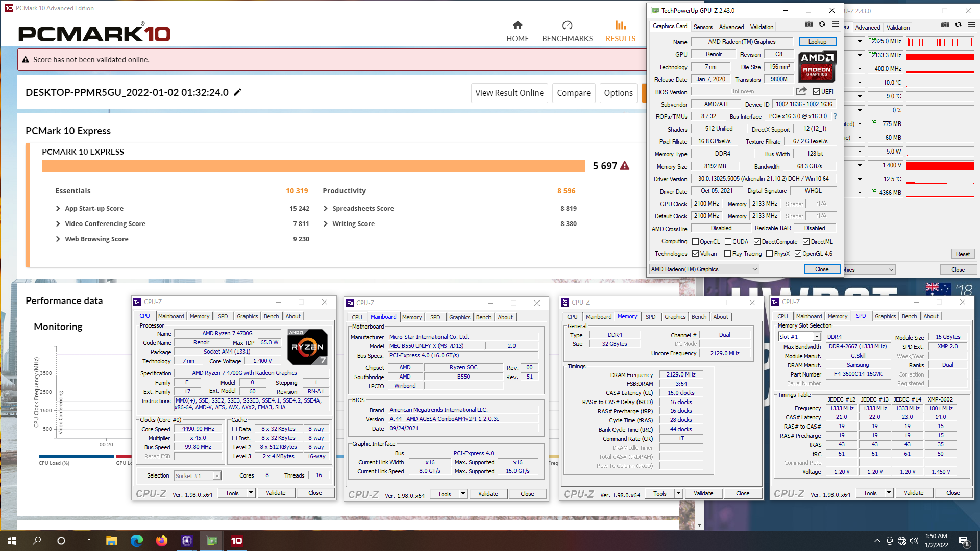Open File Explorer from taskbar
Viewport: 980px width, 551px height.
(111, 541)
